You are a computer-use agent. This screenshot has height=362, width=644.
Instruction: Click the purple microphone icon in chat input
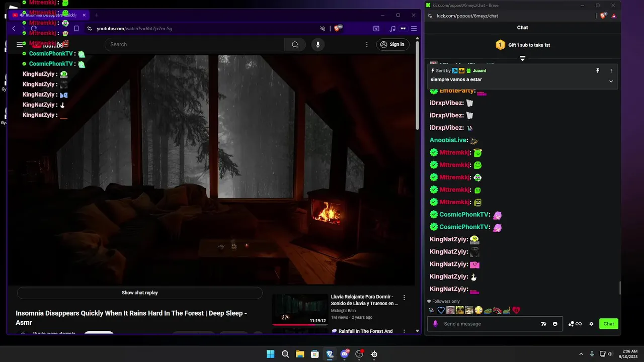[x=435, y=324]
